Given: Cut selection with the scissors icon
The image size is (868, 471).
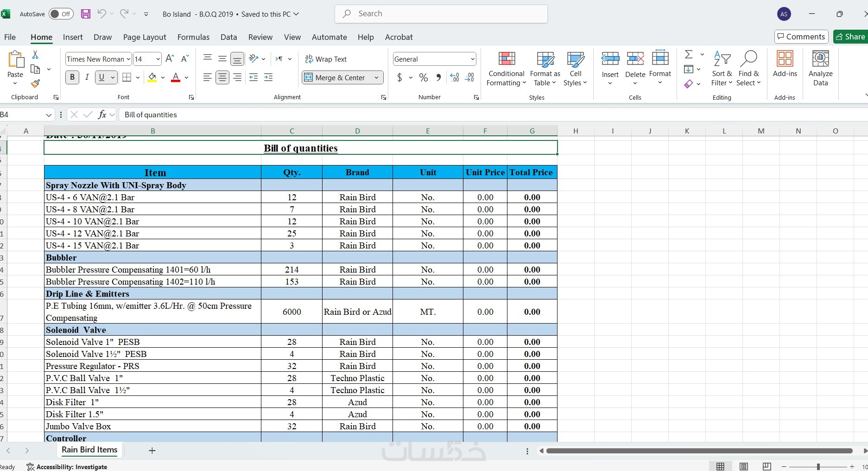Looking at the screenshot, I should click(35, 55).
